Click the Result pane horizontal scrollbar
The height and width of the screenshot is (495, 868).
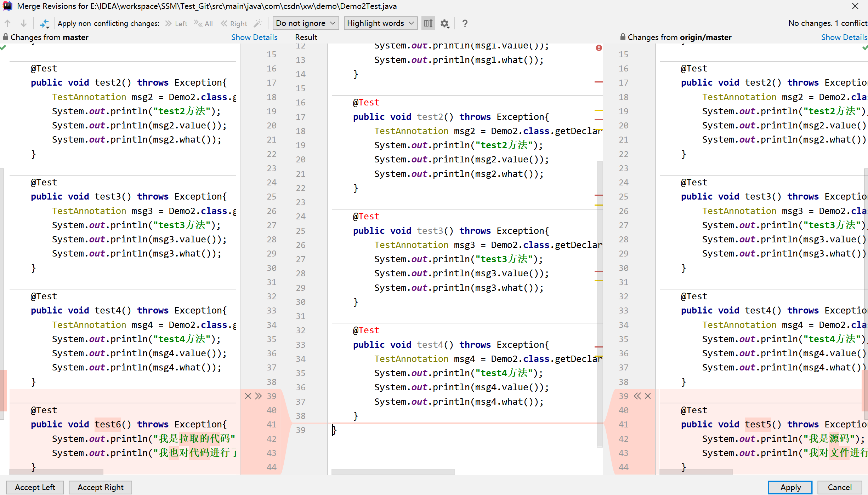tap(393, 472)
